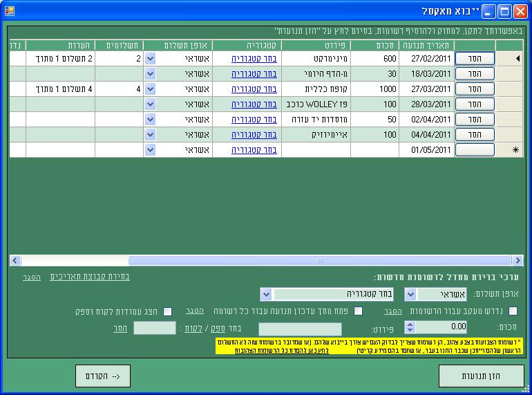Open the payment method dropdown in the 04/04/2011 row
Screen dimensions: 532x395
pos(151,134)
